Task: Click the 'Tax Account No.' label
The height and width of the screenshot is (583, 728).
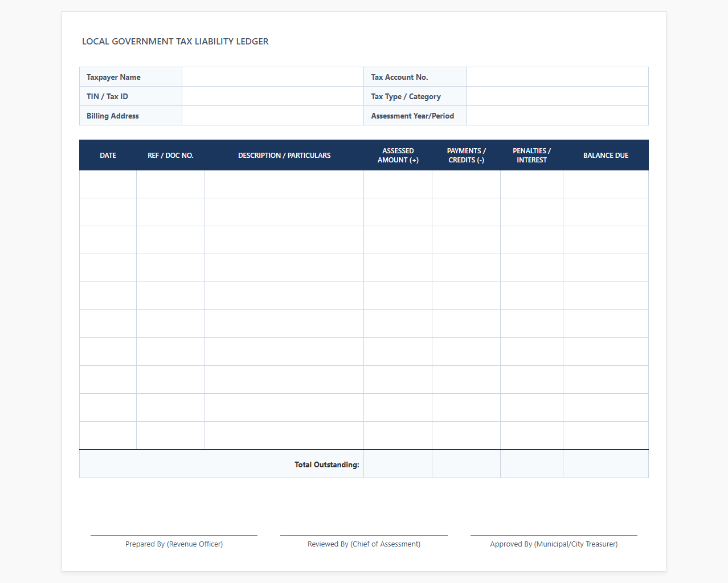Action: [x=399, y=77]
